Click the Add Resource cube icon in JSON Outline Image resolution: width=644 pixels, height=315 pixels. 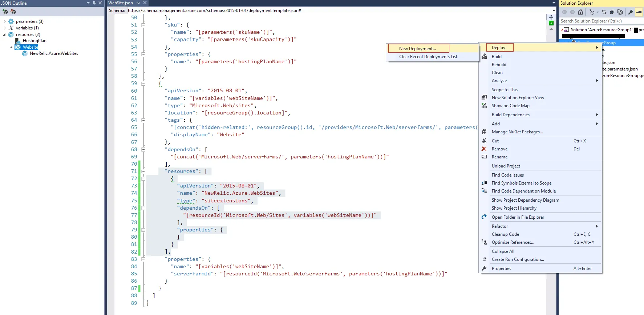(x=5, y=12)
